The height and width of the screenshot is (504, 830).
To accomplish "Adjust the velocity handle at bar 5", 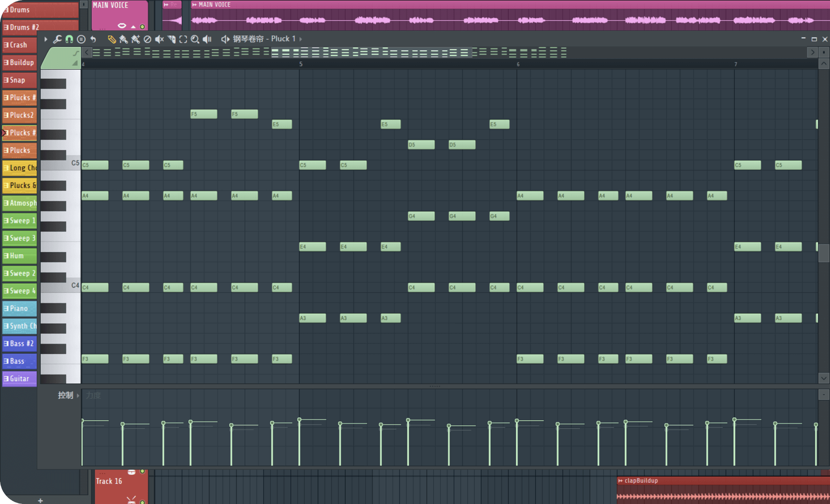I will pos(299,420).
